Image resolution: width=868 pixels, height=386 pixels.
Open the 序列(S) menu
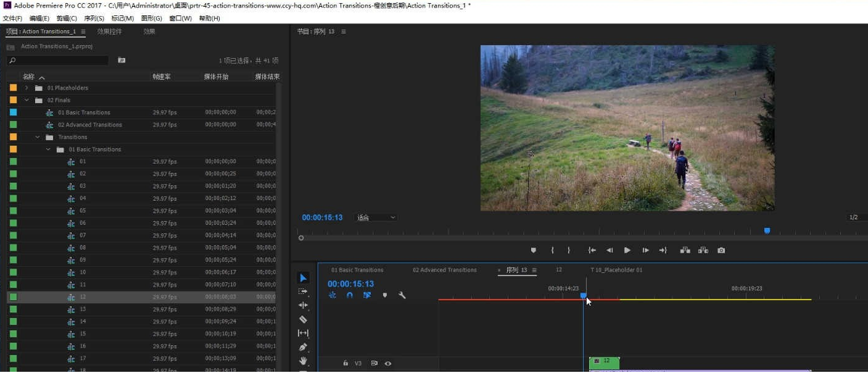[x=94, y=19]
